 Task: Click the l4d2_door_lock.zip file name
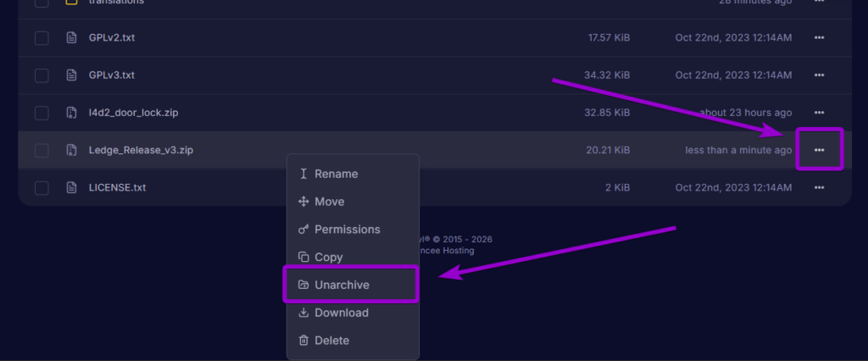click(133, 113)
